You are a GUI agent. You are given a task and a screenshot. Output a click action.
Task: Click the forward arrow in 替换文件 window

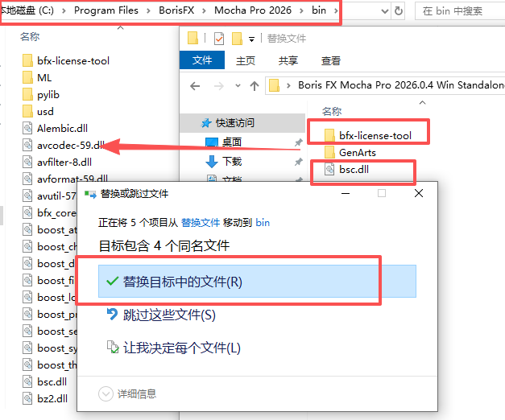coord(219,86)
